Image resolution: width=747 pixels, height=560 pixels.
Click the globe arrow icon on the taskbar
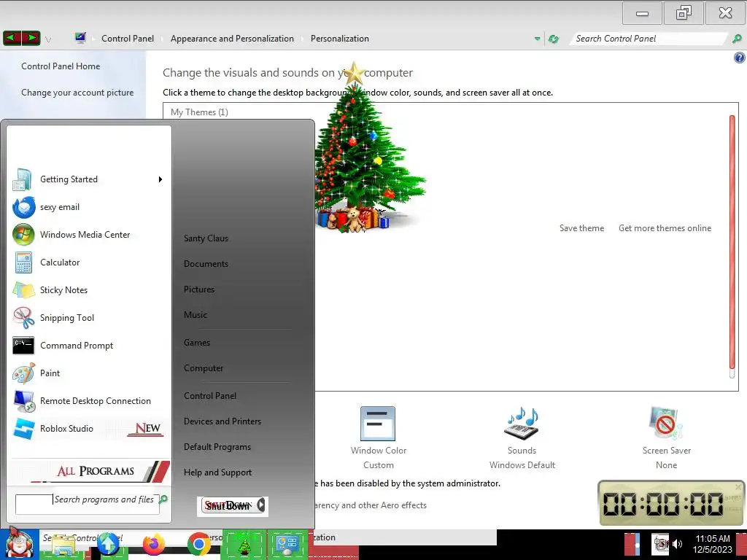108,544
